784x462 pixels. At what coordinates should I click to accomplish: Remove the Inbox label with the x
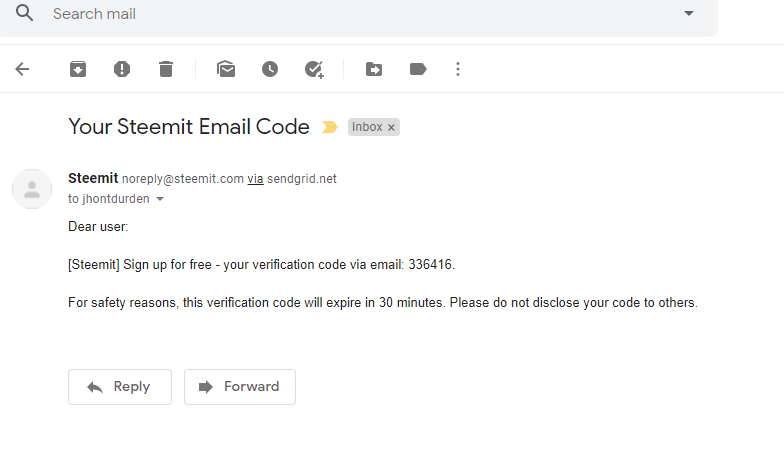point(392,128)
